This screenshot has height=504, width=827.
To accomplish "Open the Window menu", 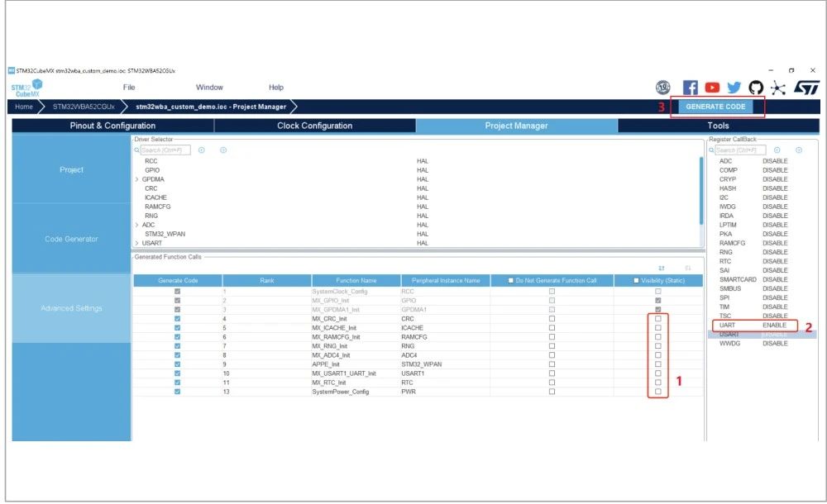I will click(209, 88).
